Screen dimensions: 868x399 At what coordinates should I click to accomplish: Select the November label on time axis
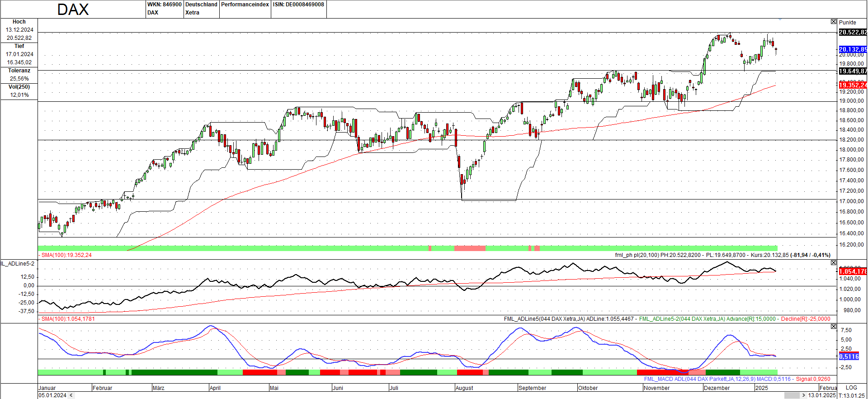[656, 388]
